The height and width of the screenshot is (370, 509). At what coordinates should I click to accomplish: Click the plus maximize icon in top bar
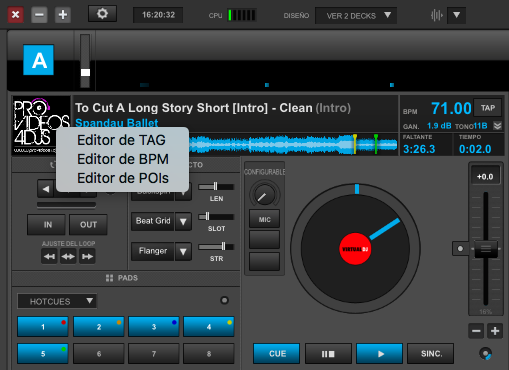click(x=63, y=15)
